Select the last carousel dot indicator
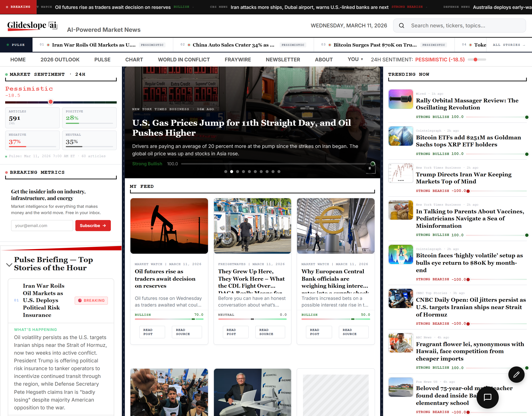The width and height of the screenshot is (532, 416). [x=279, y=172]
